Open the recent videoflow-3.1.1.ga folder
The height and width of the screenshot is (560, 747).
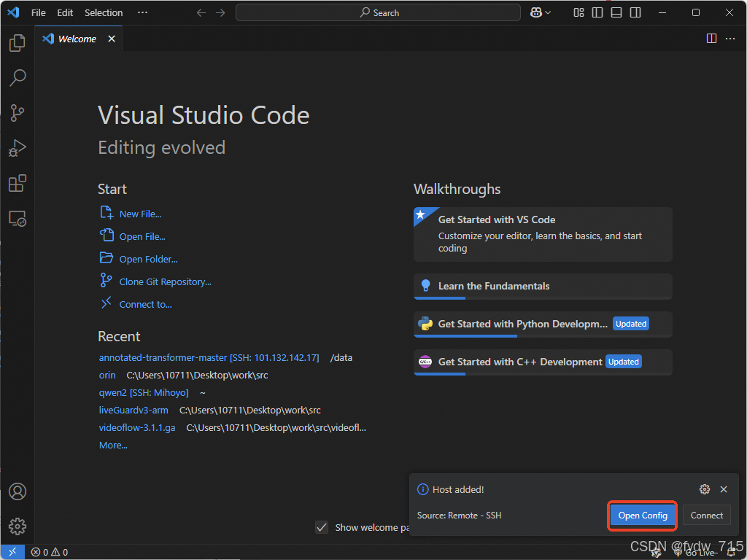[x=136, y=427]
